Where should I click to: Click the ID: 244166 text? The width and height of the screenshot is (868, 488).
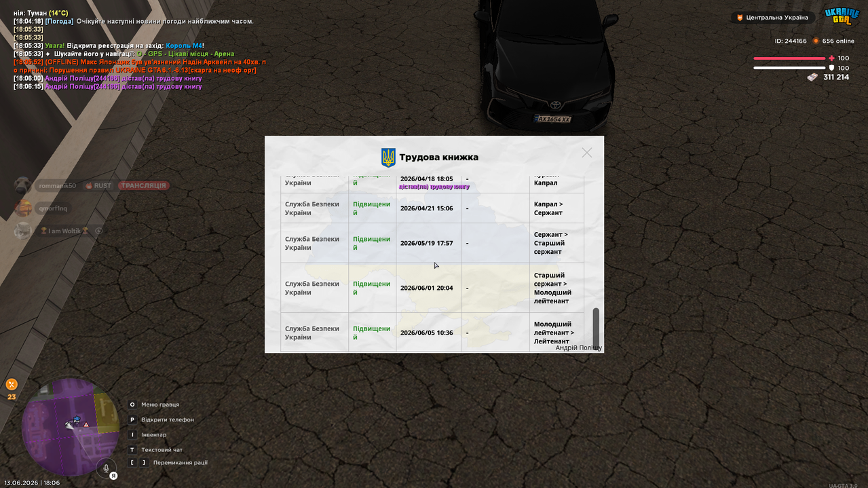791,41
